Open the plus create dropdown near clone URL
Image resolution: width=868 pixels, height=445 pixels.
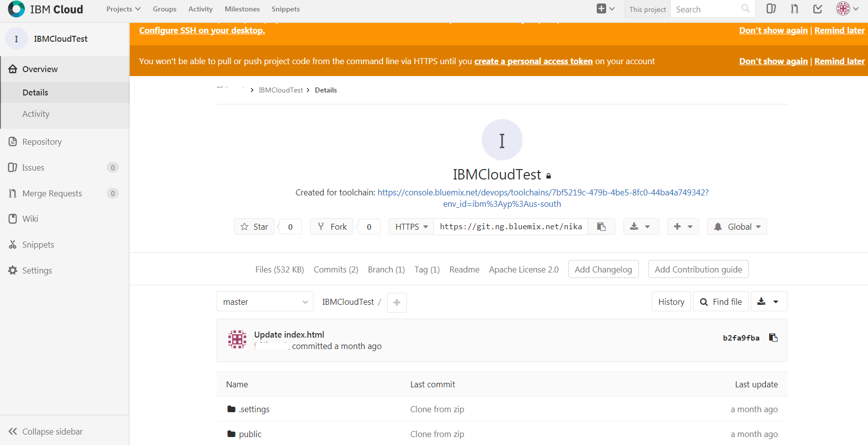pyautogui.click(x=683, y=227)
